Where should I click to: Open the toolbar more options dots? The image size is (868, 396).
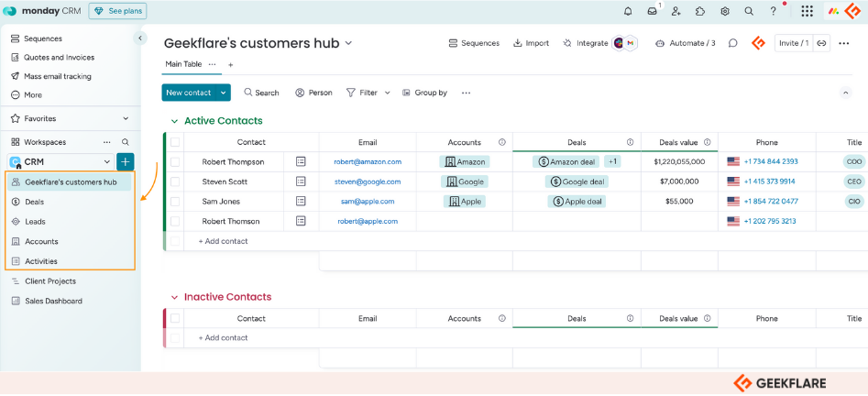click(467, 93)
